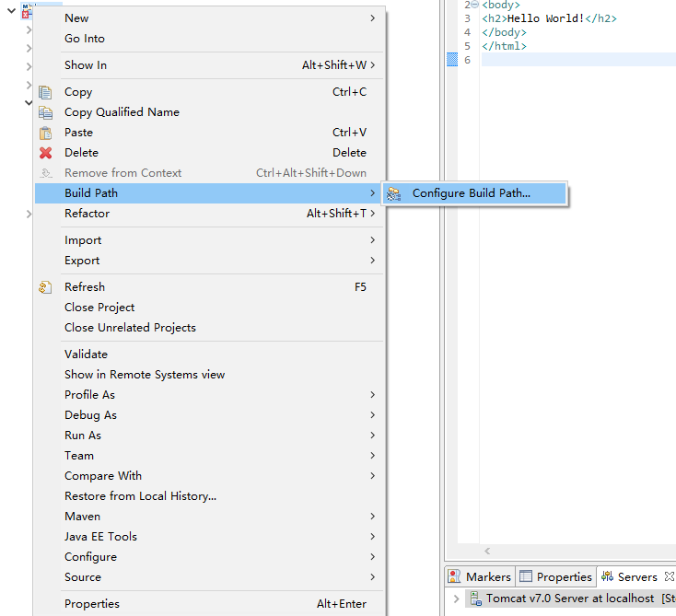
Task: Open the New submenu
Action: coord(209,18)
